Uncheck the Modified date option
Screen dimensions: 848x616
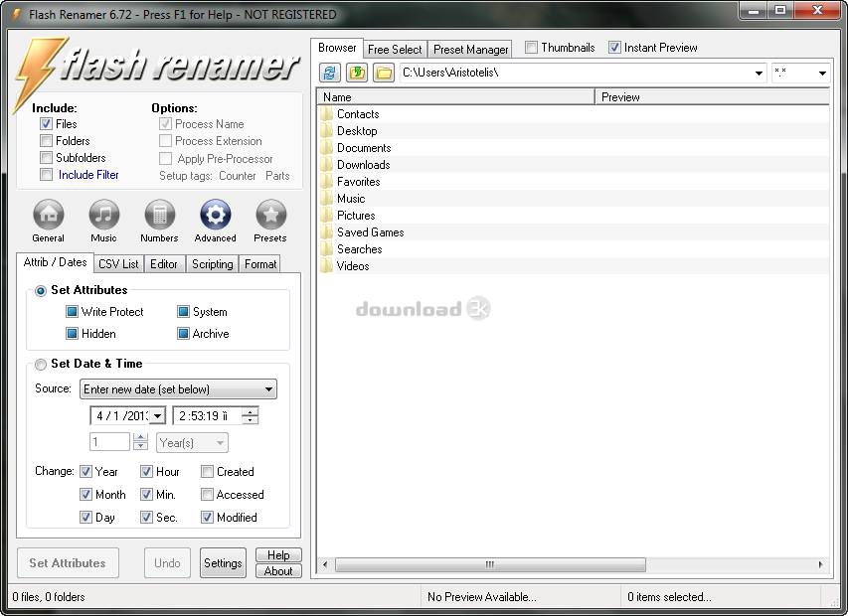207,517
